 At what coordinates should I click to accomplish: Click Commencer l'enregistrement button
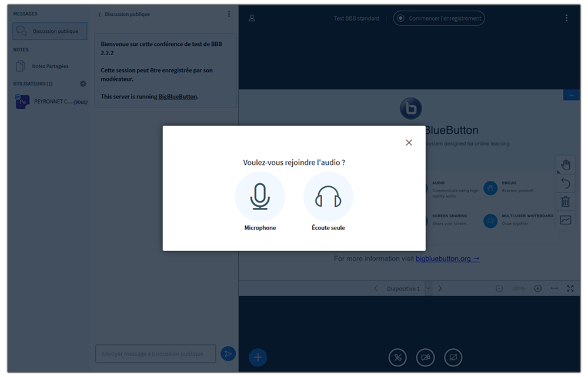(x=439, y=18)
